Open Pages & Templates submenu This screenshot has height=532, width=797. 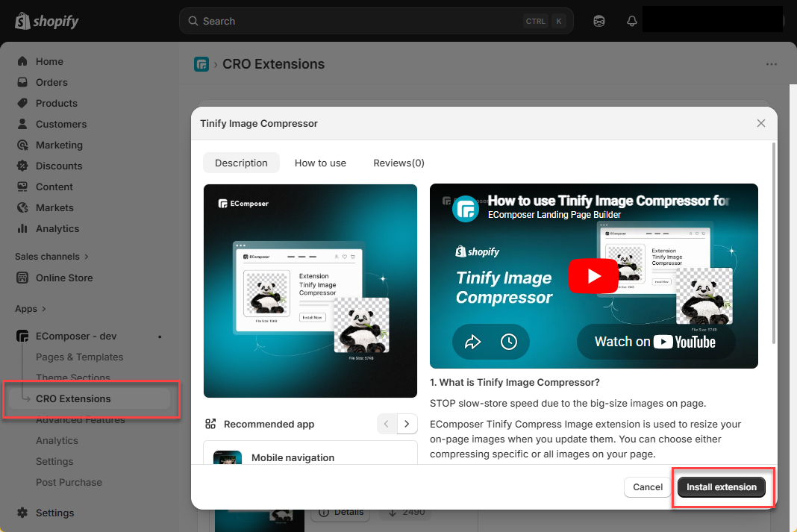click(79, 357)
